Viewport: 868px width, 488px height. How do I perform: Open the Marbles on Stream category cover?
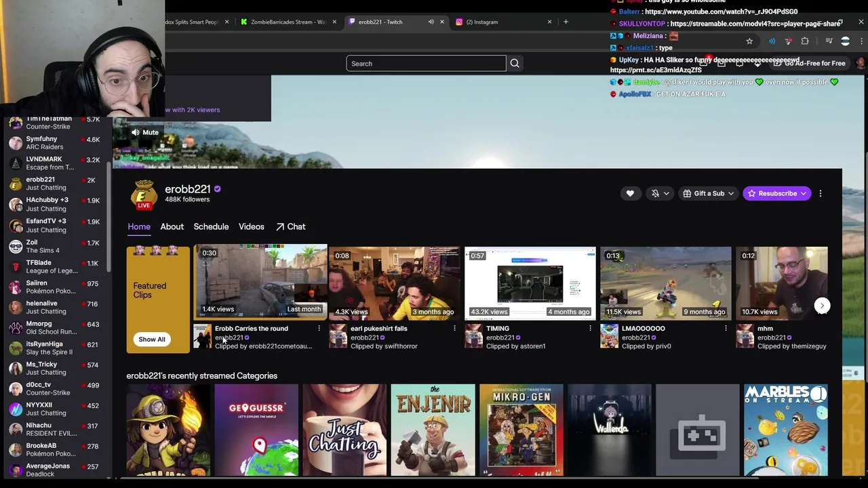click(x=785, y=430)
